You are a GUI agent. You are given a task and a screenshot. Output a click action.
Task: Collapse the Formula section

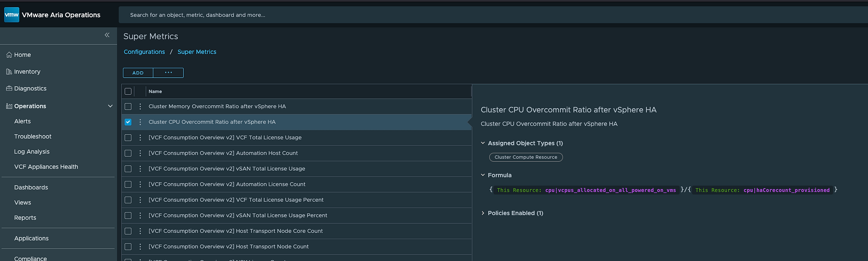(483, 175)
